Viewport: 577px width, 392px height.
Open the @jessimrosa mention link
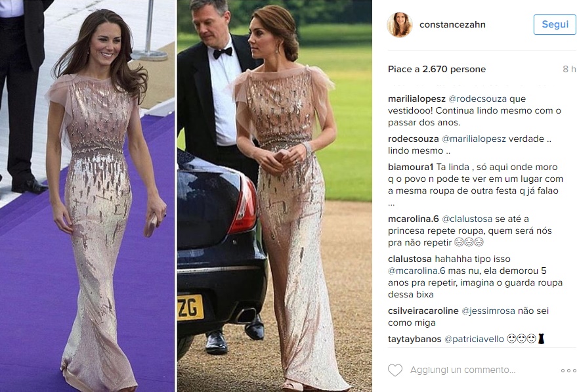point(488,311)
